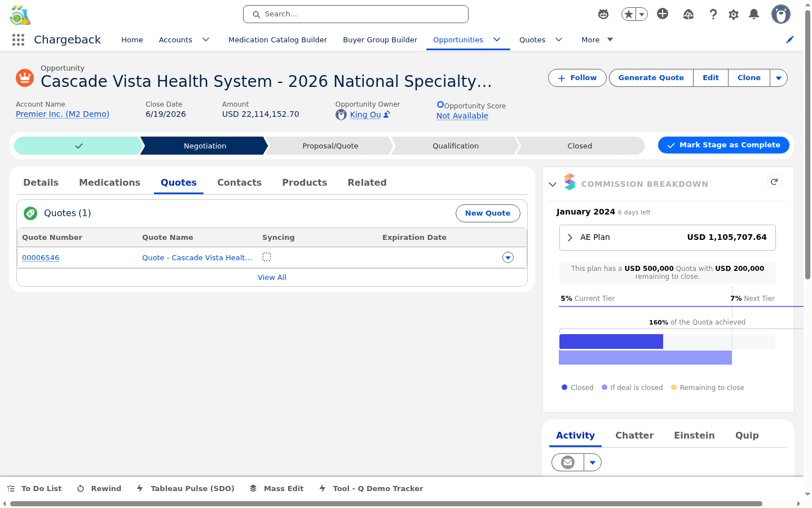Switch to the Products tab
812x508 pixels.
click(304, 182)
